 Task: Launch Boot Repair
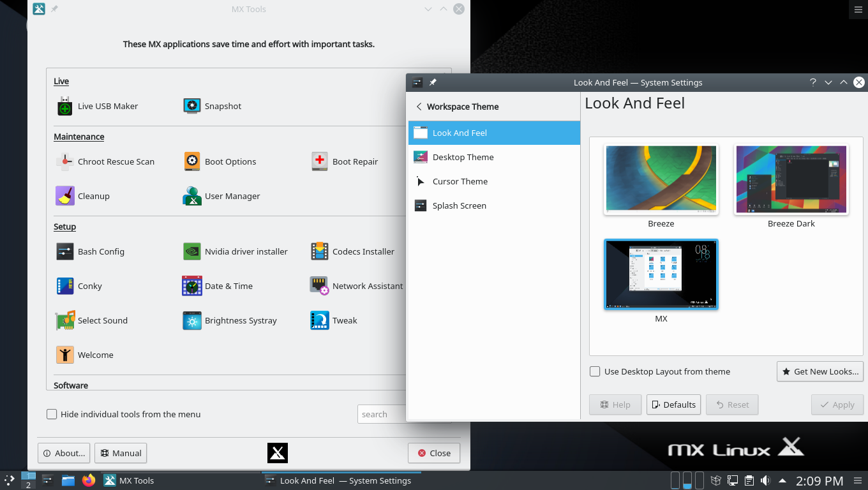coord(345,161)
